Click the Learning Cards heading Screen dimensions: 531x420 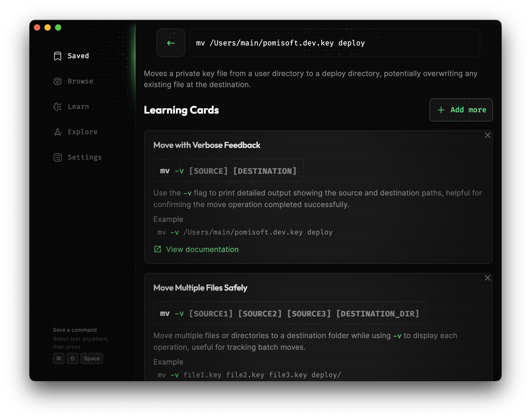click(x=181, y=110)
